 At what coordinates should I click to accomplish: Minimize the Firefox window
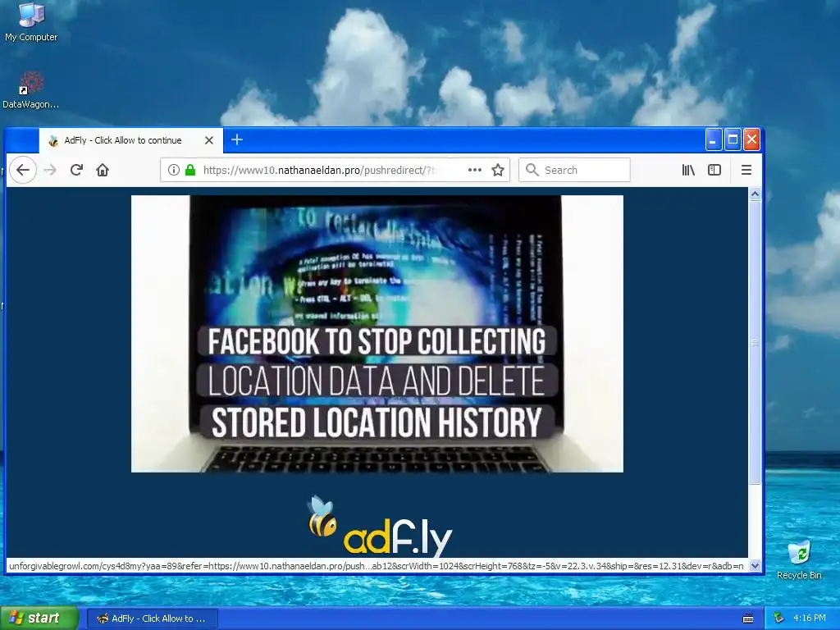[x=713, y=139]
